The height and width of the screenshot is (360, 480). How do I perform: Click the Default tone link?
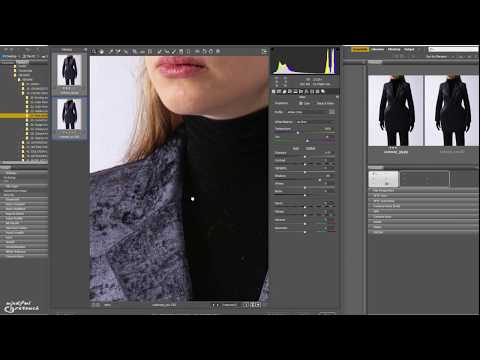(310, 148)
